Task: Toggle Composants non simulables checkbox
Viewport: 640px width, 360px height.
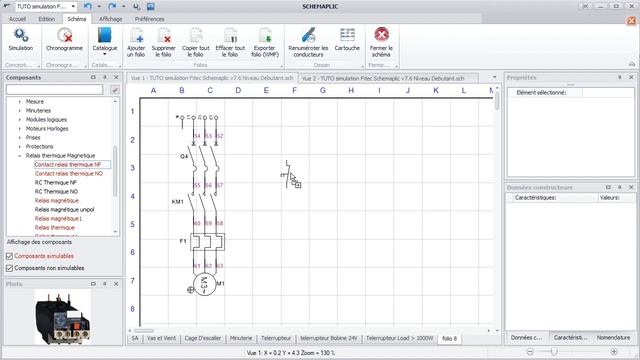Action: [9, 268]
